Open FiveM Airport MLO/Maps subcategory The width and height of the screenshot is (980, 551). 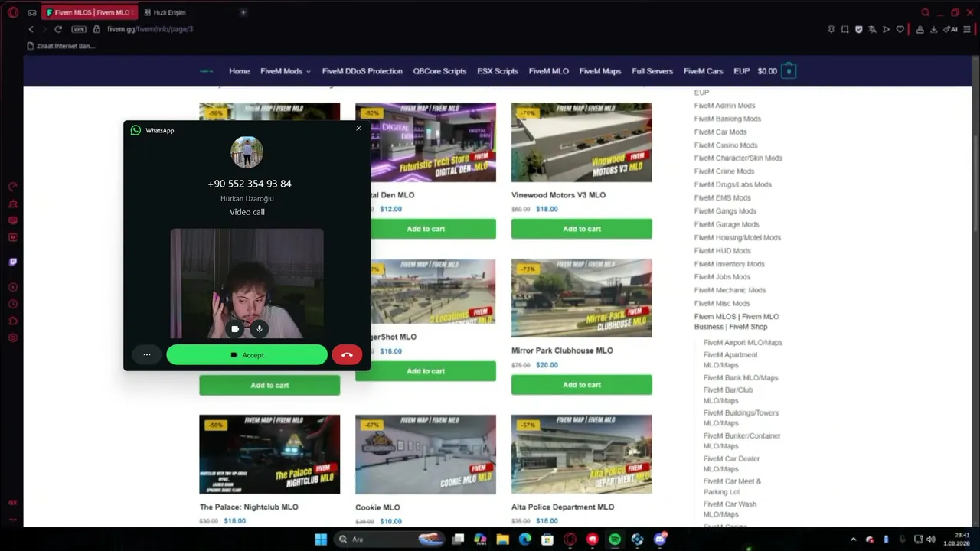(x=743, y=343)
